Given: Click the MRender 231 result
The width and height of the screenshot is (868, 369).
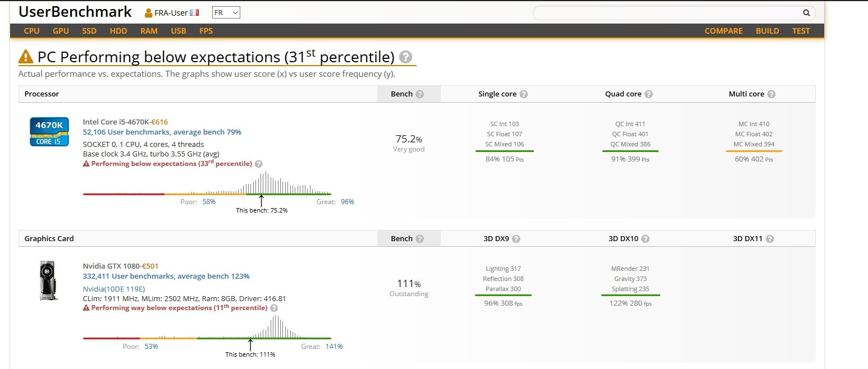Looking at the screenshot, I should point(631,269).
